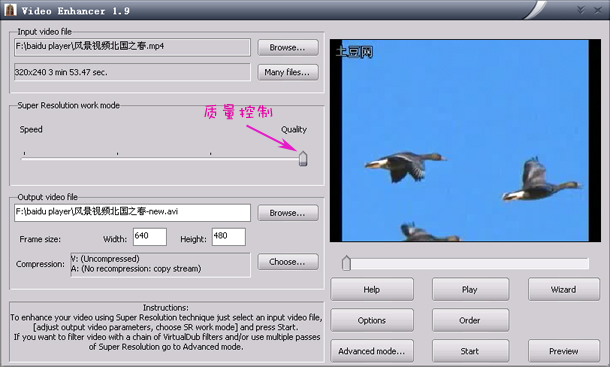Browse for the output video file location
This screenshot has height=367, width=610.
coord(288,213)
